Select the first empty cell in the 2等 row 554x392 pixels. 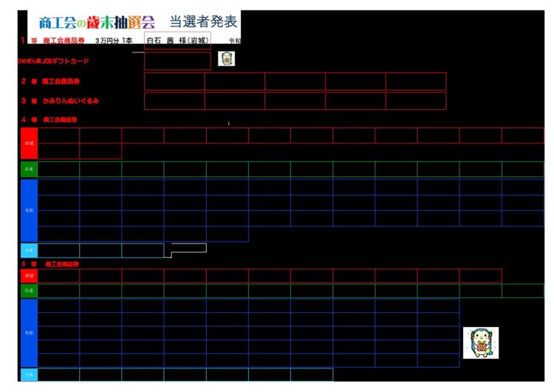(174, 81)
